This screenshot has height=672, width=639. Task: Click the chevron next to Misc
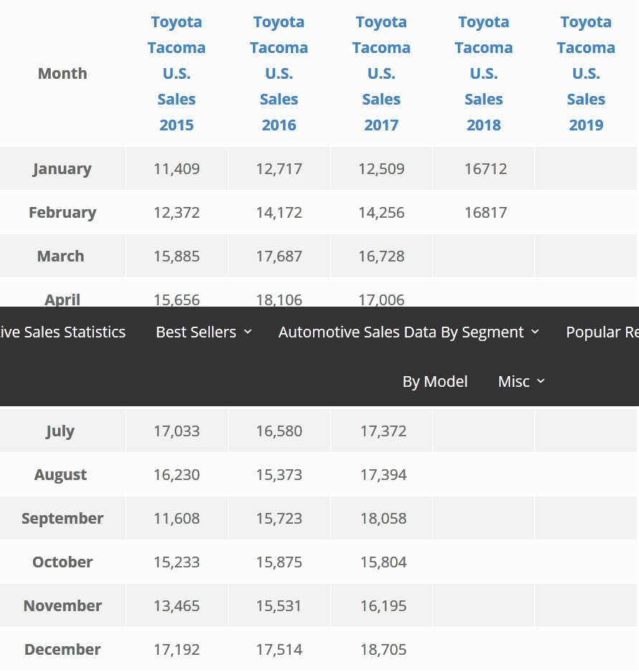click(541, 381)
